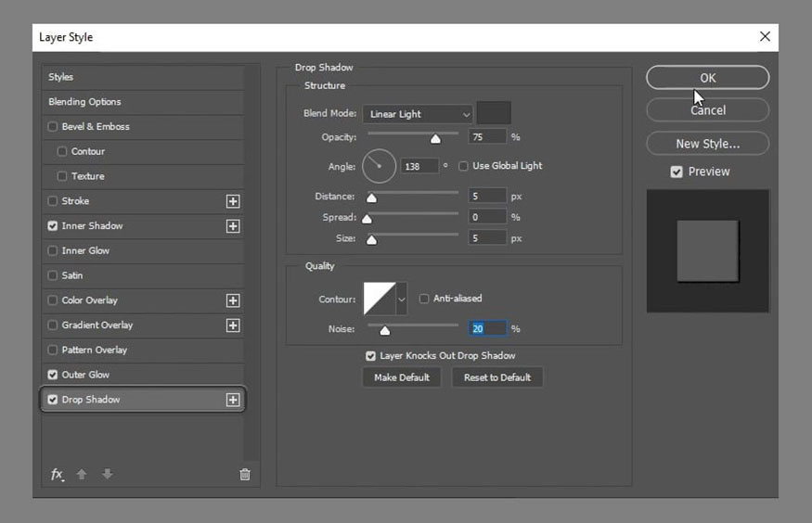The width and height of the screenshot is (812, 523).
Task: Enable the Contour sub-effect checkbox
Action: pos(62,151)
